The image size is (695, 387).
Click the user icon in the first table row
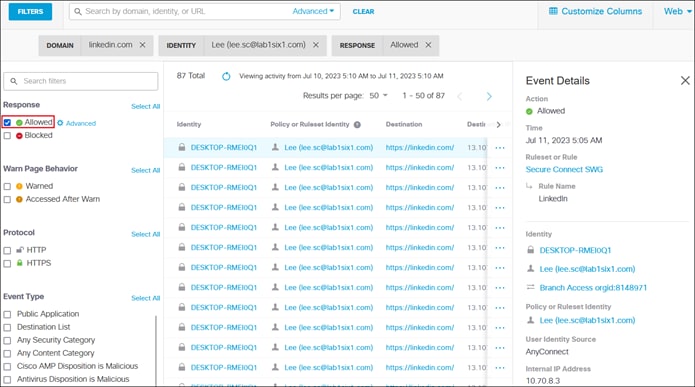pyautogui.click(x=275, y=147)
